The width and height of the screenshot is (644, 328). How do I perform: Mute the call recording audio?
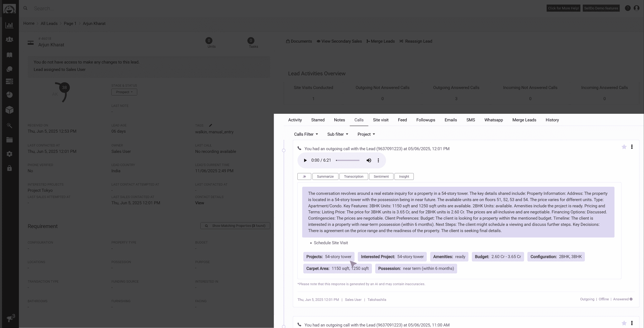369,160
